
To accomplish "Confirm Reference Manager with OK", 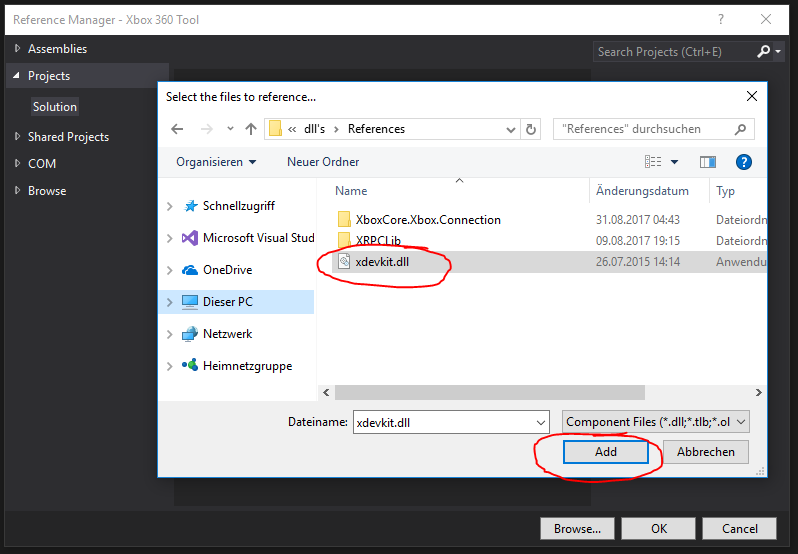I will click(659, 529).
